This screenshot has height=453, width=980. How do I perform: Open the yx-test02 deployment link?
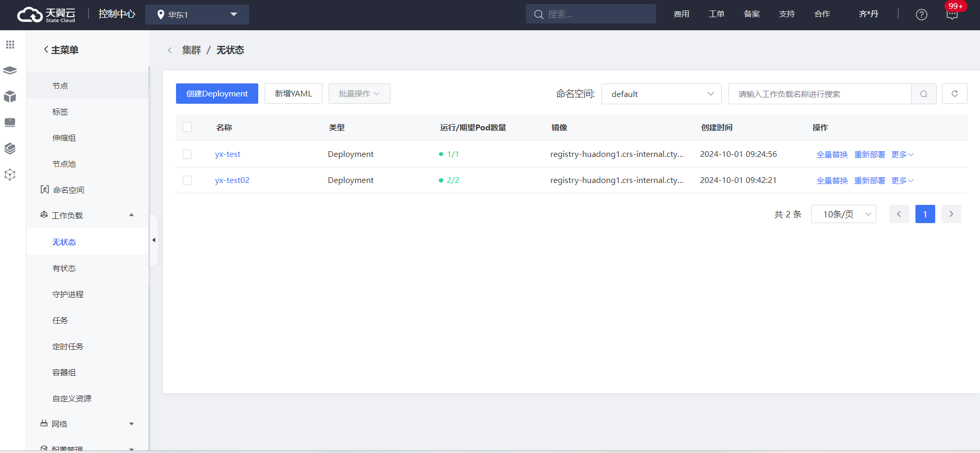click(x=232, y=180)
